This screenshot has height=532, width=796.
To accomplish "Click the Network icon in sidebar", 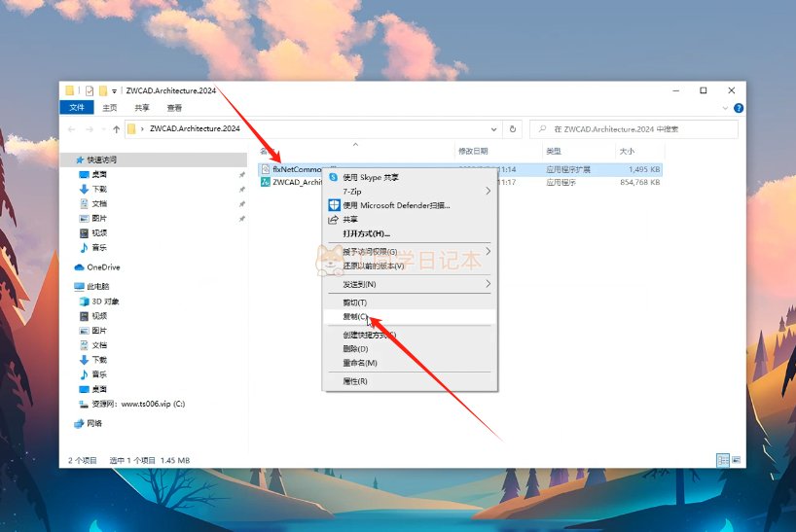I will (79, 423).
